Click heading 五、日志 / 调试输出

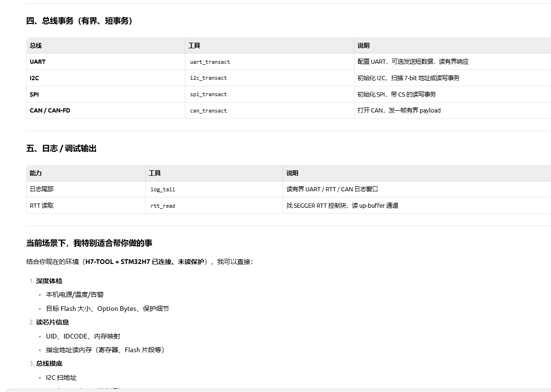pyautogui.click(x=61, y=149)
